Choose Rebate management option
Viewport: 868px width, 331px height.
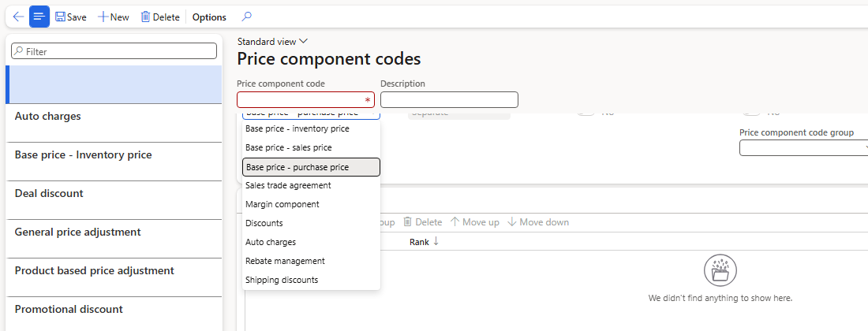tap(311, 261)
